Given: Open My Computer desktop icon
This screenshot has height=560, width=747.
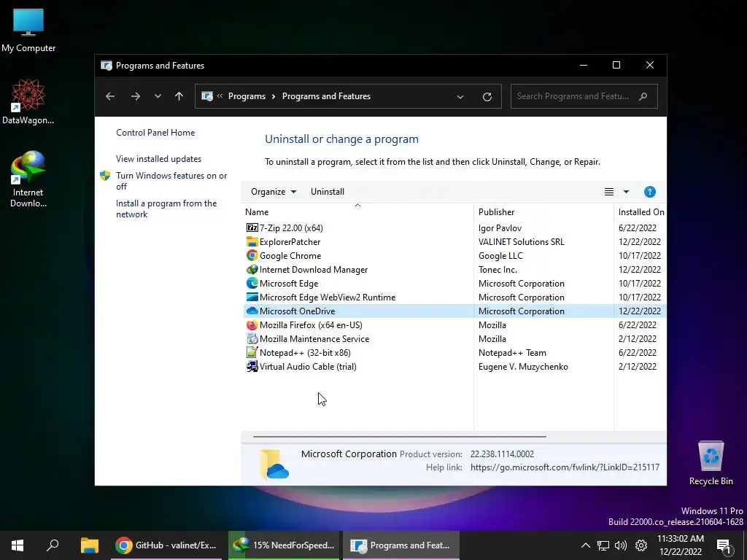Looking at the screenshot, I should click(x=28, y=30).
